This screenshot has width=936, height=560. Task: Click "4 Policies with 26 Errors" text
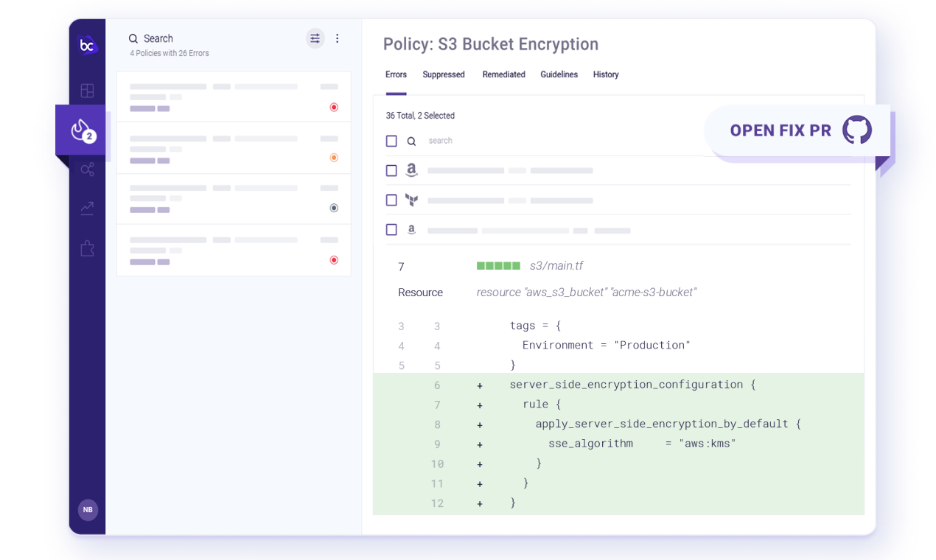[170, 54]
